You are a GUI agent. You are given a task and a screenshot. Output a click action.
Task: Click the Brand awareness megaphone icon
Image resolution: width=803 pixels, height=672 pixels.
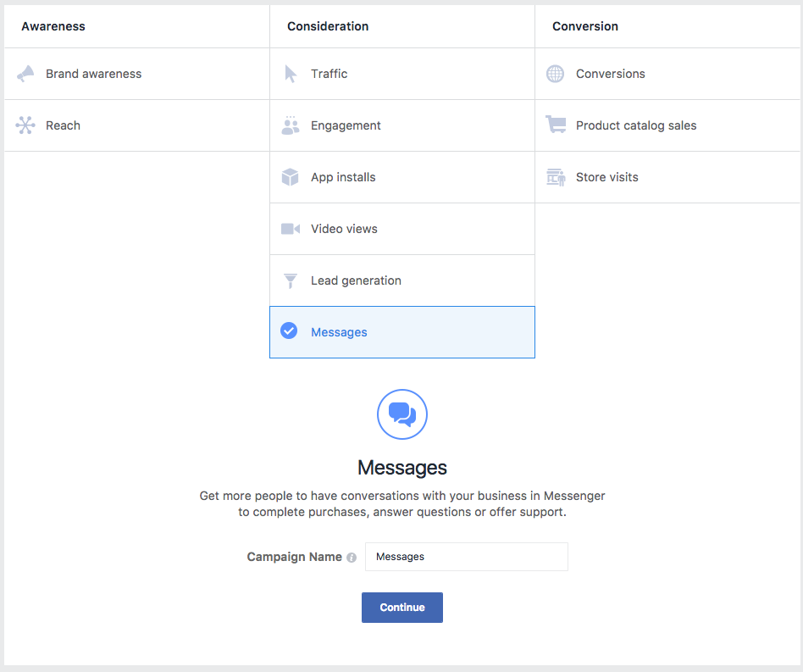pyautogui.click(x=25, y=74)
